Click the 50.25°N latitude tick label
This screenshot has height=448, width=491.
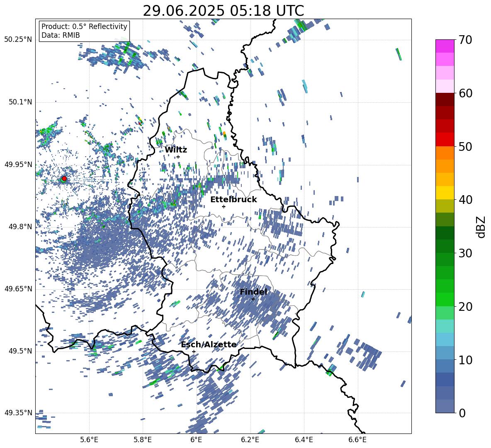pyautogui.click(x=18, y=40)
